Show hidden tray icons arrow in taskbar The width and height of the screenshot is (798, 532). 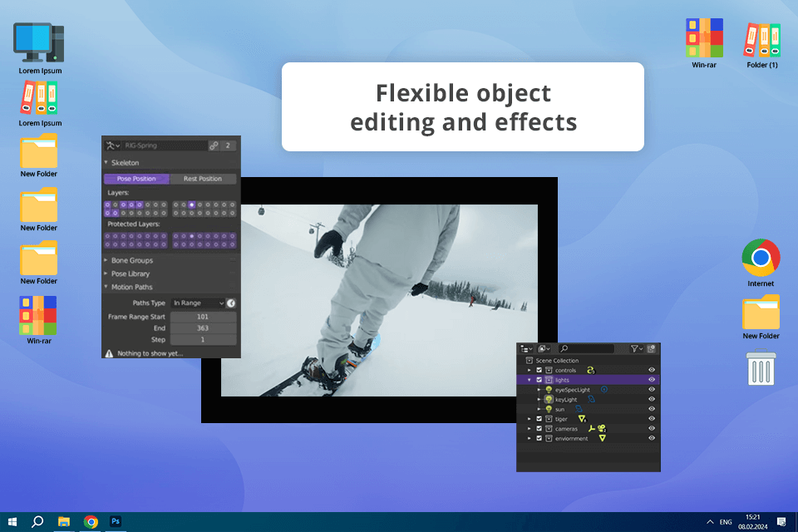[710, 522]
